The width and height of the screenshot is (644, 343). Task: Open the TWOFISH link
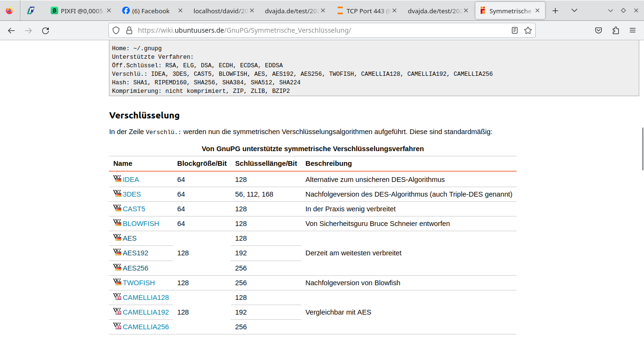point(139,283)
